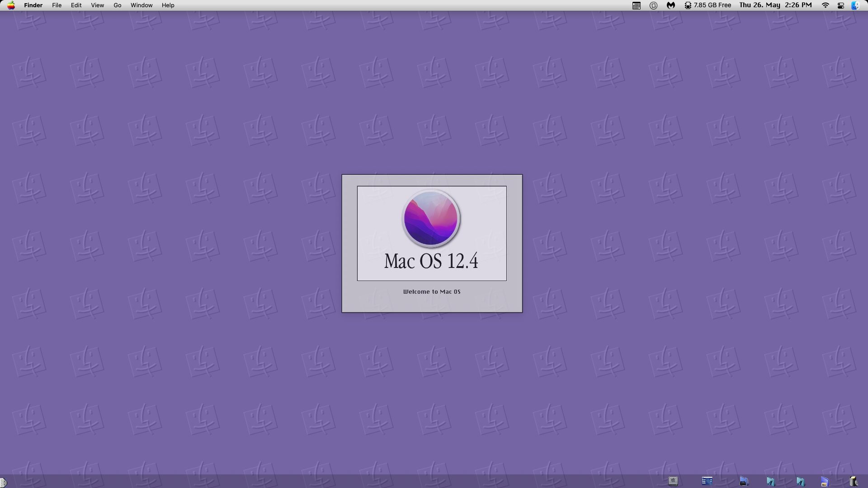Open the Apple hard drive dock icon
This screenshot has height=488, width=868.
coord(673,481)
